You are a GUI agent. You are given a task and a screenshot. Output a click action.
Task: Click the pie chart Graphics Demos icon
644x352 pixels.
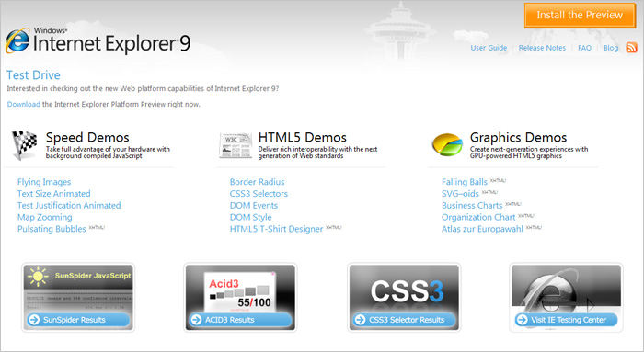pyautogui.click(x=447, y=144)
